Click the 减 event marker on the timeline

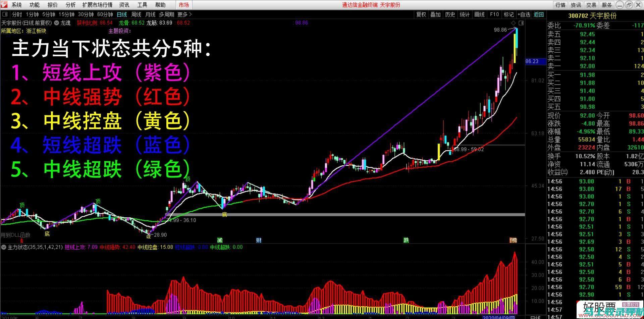220,240
